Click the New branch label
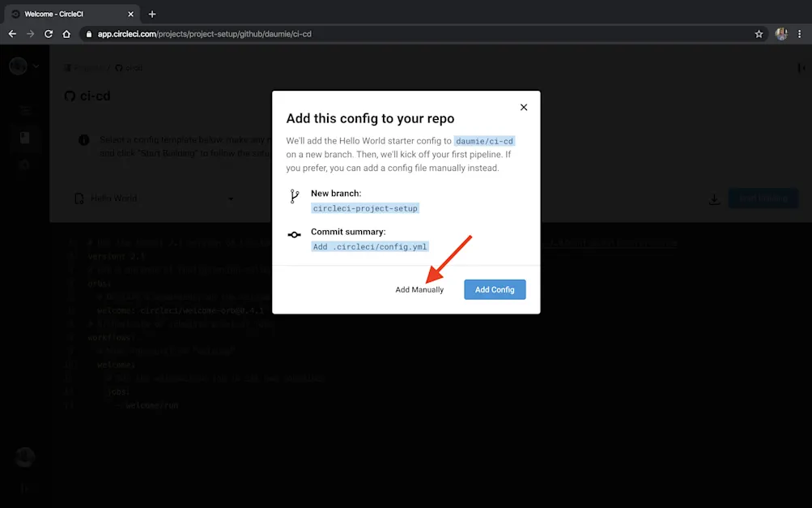812x508 pixels. click(336, 194)
